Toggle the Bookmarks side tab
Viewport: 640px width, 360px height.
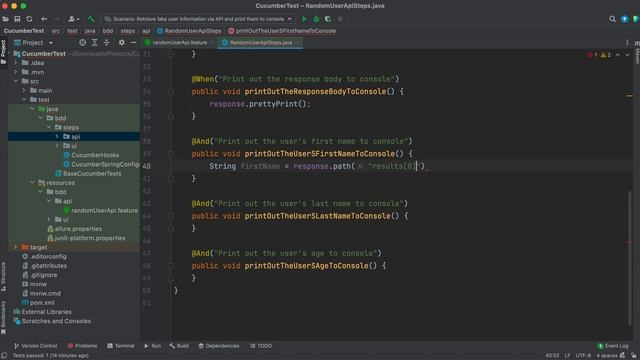(4, 318)
